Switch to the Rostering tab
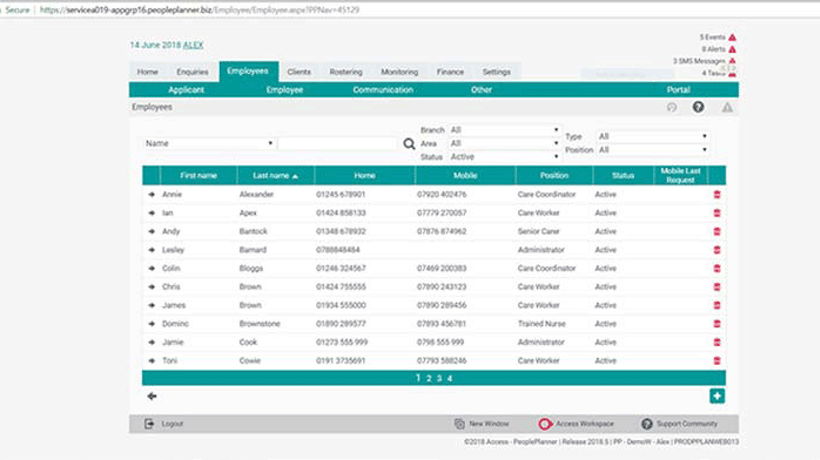Image resolution: width=820 pixels, height=460 pixels. [x=346, y=72]
